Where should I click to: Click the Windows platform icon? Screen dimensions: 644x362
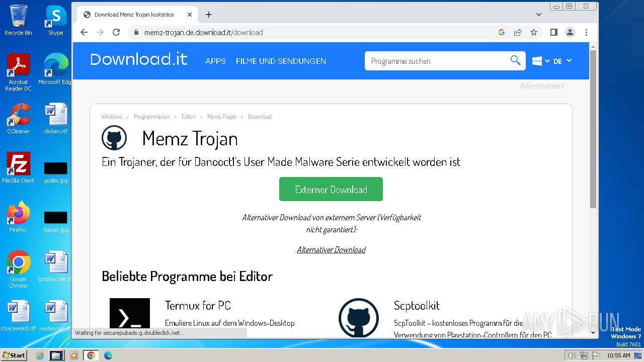(x=537, y=61)
